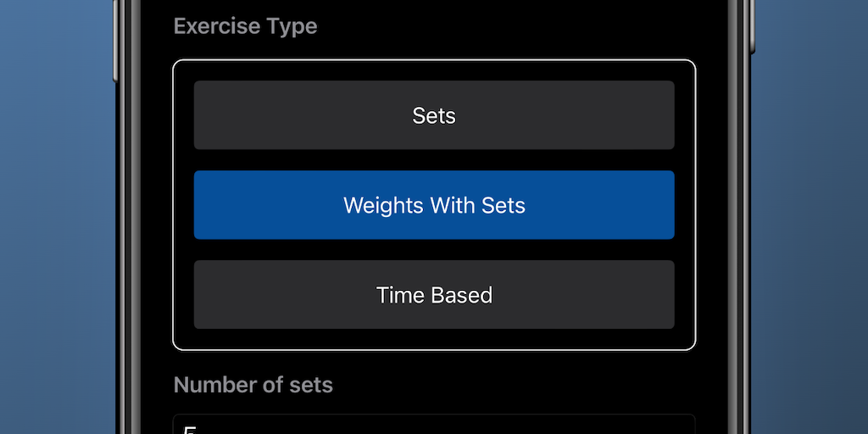Click the word Sets in the top option
This screenshot has height=434, width=868.
pos(434,115)
